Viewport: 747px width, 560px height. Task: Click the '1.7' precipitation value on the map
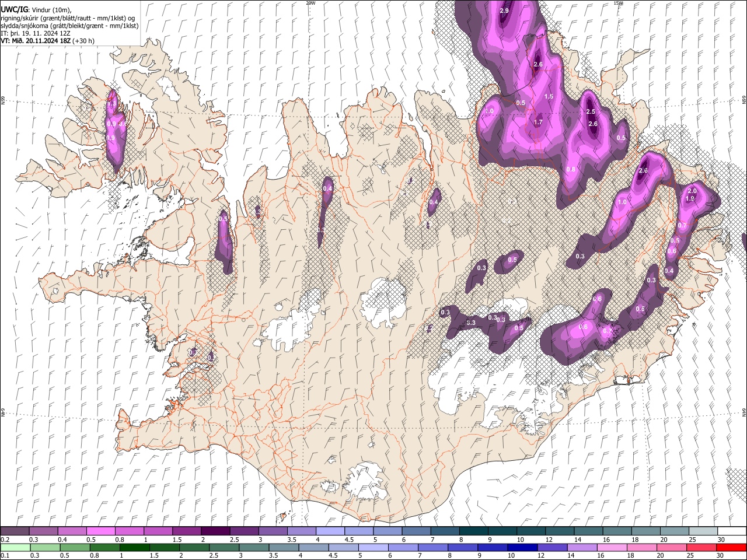click(x=538, y=123)
